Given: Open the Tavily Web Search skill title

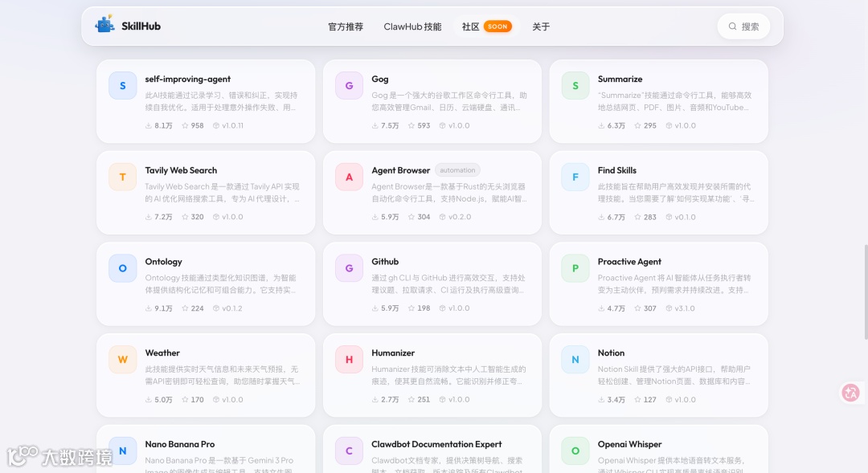Looking at the screenshot, I should [181, 170].
